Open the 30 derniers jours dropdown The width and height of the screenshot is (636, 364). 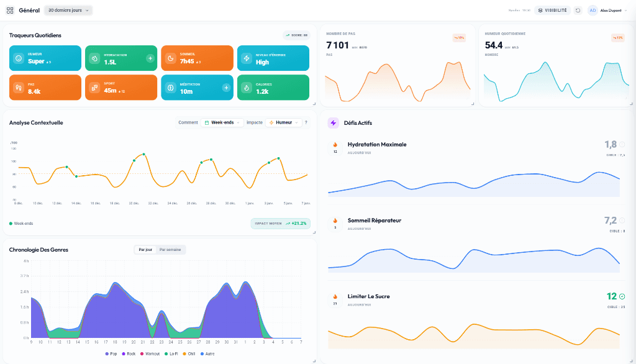[67, 11]
